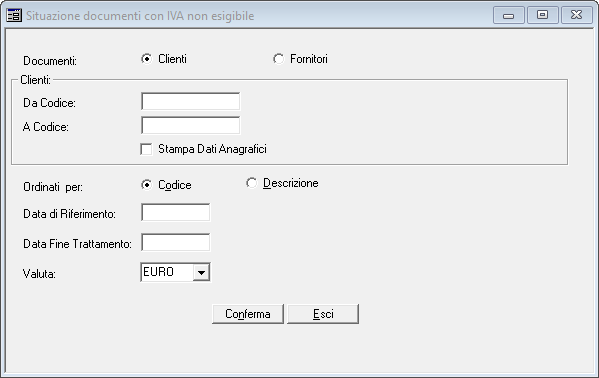Image resolution: width=599 pixels, height=378 pixels.
Task: Click the A Codice input field
Action: 191,125
